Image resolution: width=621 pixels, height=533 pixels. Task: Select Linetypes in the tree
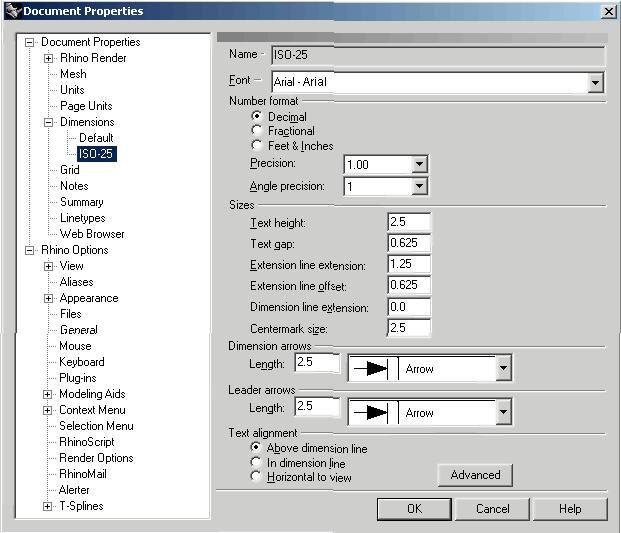[x=82, y=218]
